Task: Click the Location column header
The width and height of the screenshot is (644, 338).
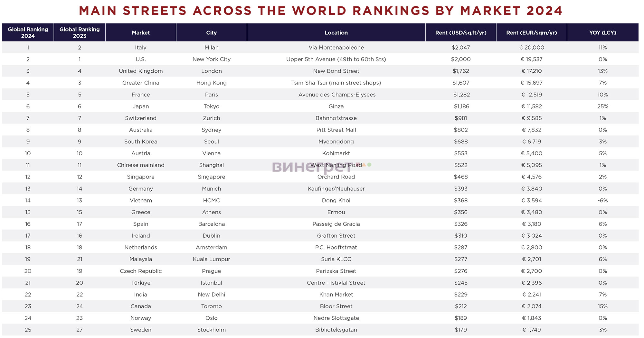Action: click(336, 32)
